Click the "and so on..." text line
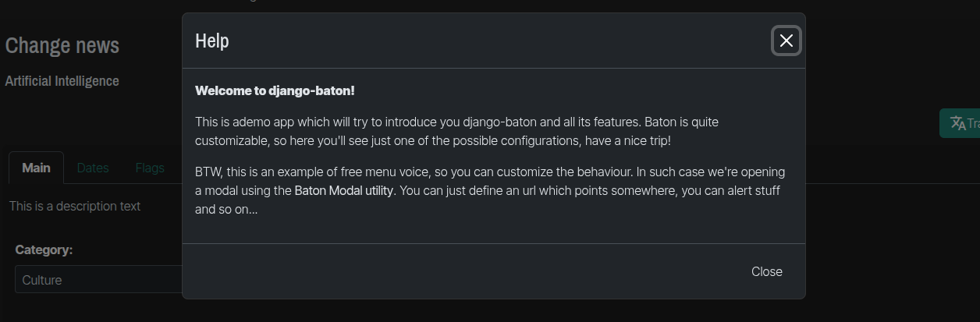980x322 pixels. (226, 209)
